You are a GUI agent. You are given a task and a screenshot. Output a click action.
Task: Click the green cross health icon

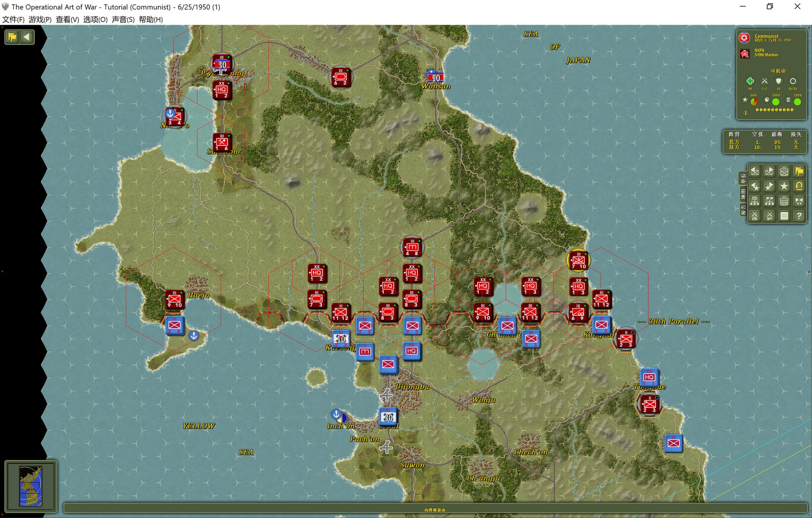coord(750,81)
